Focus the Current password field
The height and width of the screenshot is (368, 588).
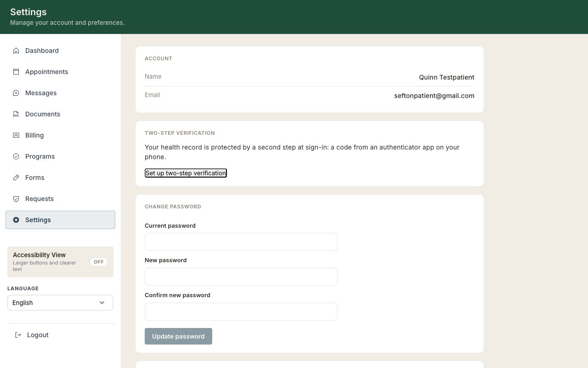point(241,241)
